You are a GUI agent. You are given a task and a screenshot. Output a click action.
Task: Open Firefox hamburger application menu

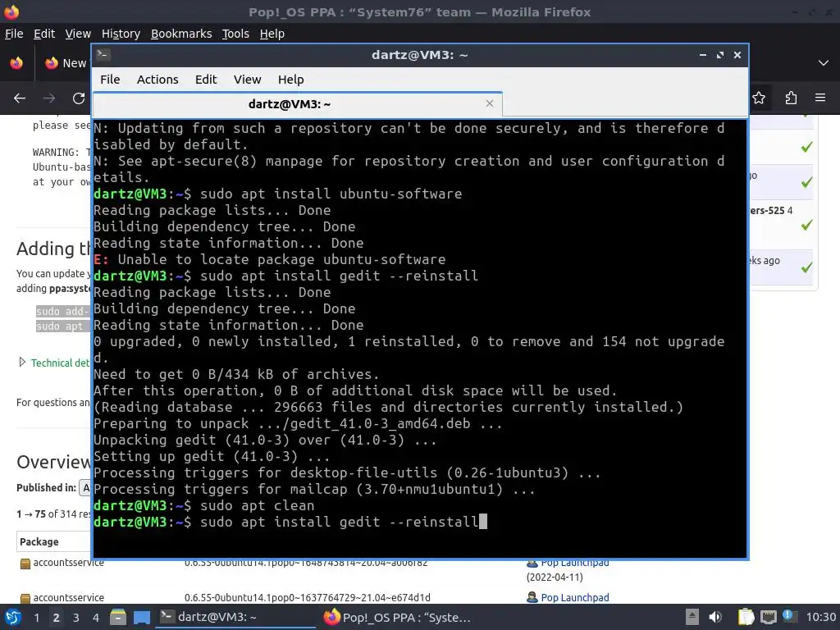[820, 98]
